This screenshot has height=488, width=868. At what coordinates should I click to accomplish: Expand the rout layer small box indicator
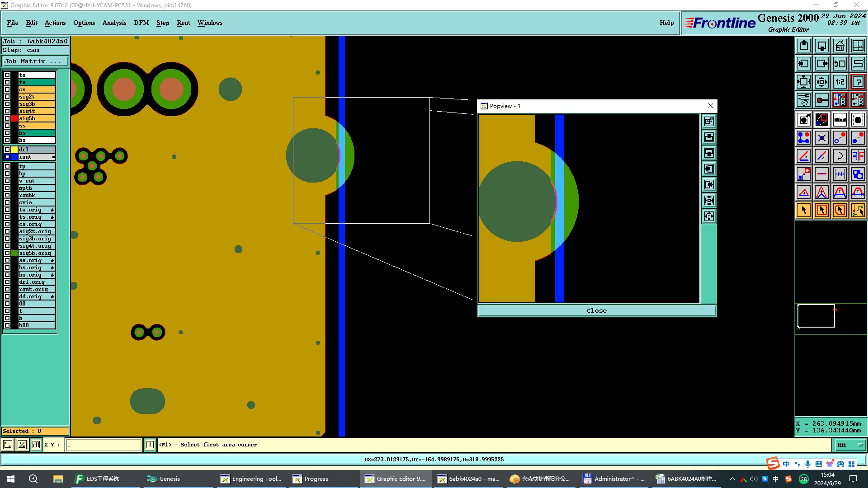pos(53,157)
